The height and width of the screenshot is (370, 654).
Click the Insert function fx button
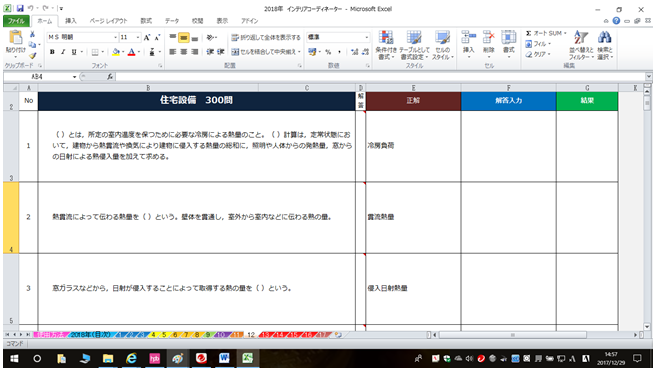point(110,77)
